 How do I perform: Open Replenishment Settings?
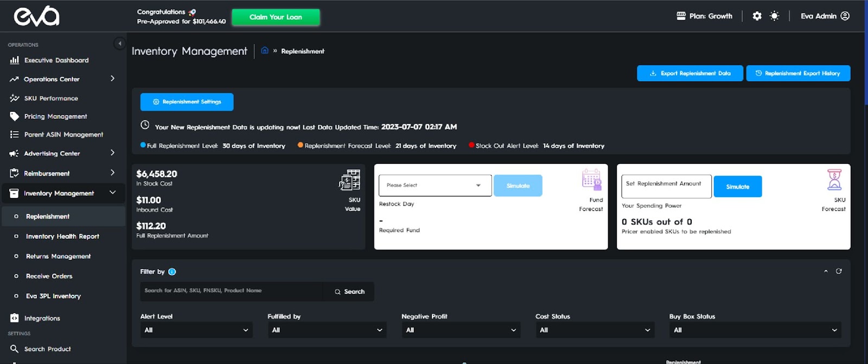coord(187,102)
